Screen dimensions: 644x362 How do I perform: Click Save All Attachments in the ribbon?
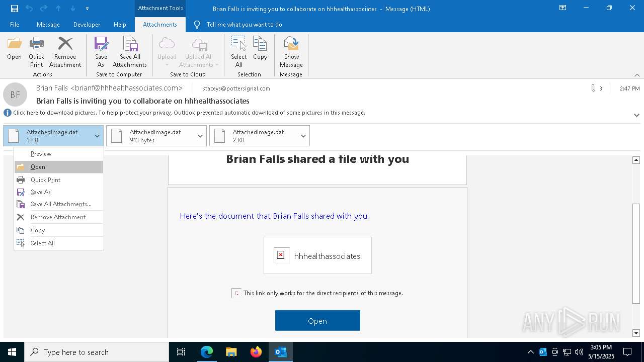130,52
